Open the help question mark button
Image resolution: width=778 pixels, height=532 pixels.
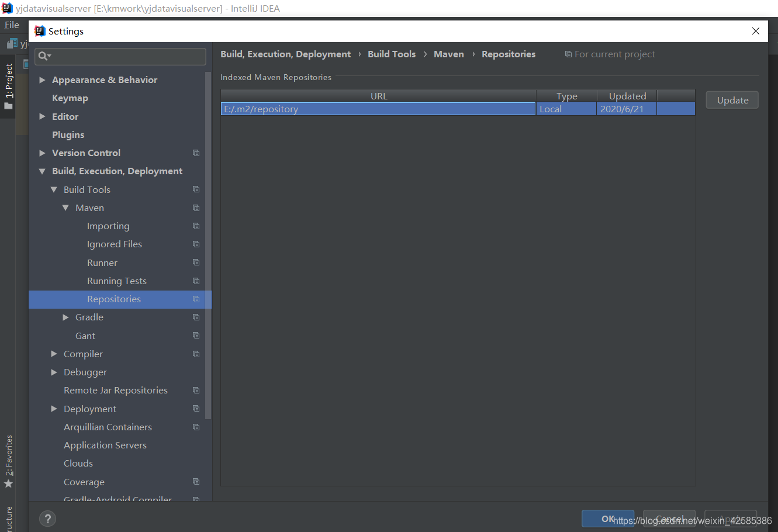pyautogui.click(x=48, y=519)
